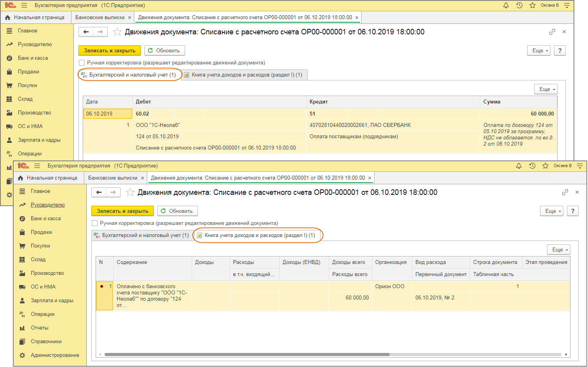
Task: Open settings menu icon at front window top-right
Action: (x=580, y=166)
